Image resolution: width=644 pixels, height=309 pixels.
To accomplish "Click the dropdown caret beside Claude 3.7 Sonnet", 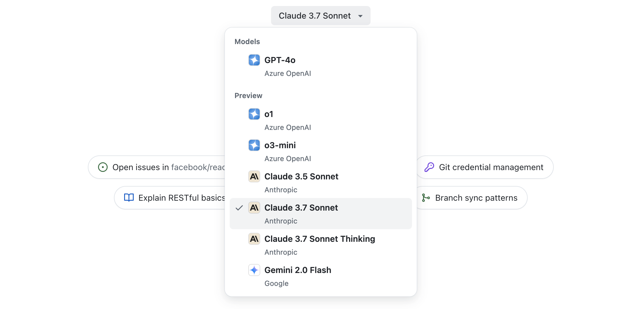I will (x=360, y=16).
